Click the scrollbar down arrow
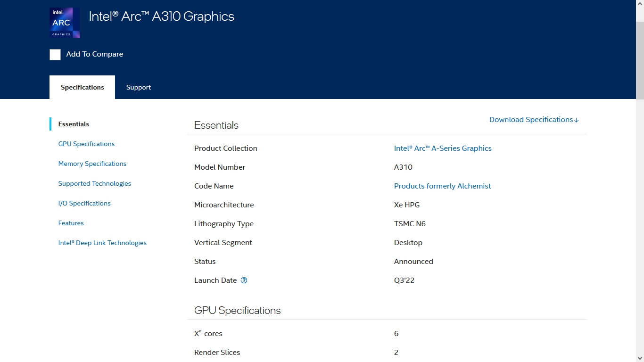The width and height of the screenshot is (644, 362). coord(640,358)
